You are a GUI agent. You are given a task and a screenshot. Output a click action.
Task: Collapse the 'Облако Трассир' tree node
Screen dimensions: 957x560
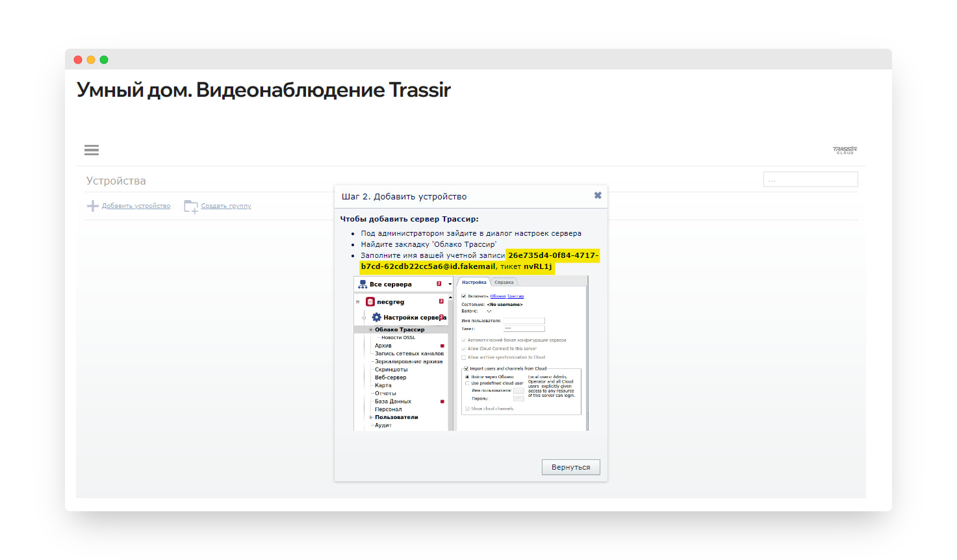[x=371, y=329]
